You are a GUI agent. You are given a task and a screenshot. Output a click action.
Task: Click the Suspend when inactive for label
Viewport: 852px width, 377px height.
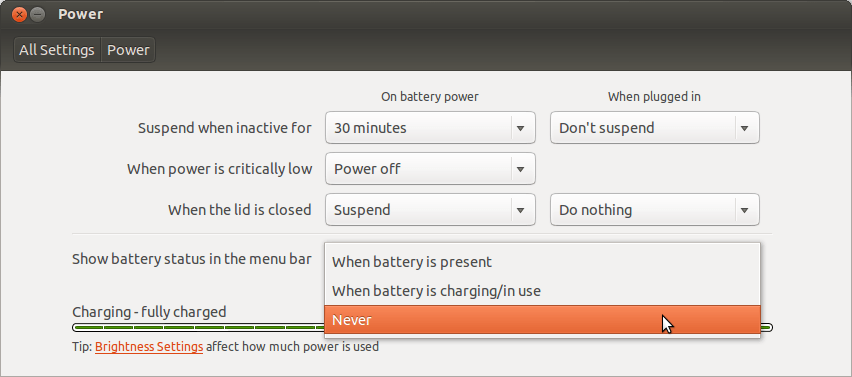click(x=225, y=128)
